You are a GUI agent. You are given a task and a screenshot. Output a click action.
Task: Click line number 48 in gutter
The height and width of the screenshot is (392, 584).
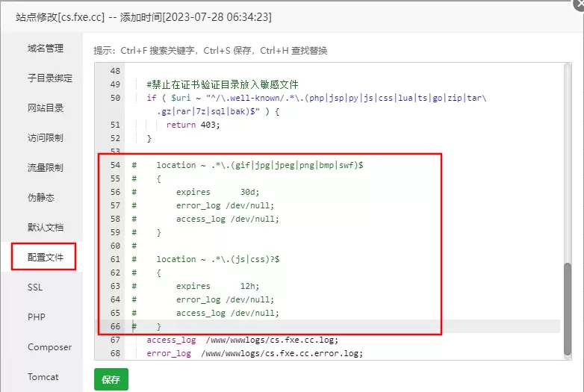tap(115, 71)
